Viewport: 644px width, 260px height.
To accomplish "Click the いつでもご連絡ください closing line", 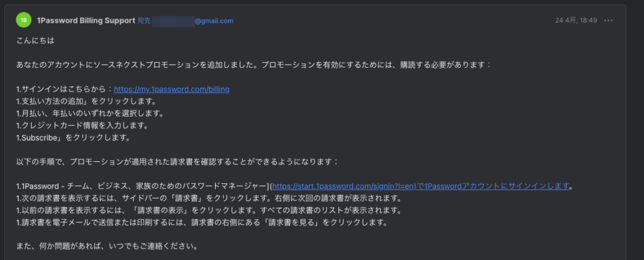I will (108, 247).
